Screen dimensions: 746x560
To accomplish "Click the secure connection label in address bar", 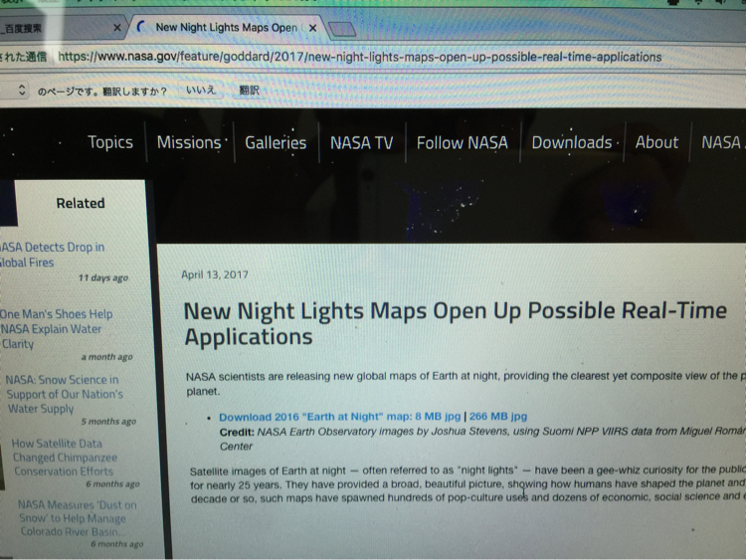I will coord(23,57).
